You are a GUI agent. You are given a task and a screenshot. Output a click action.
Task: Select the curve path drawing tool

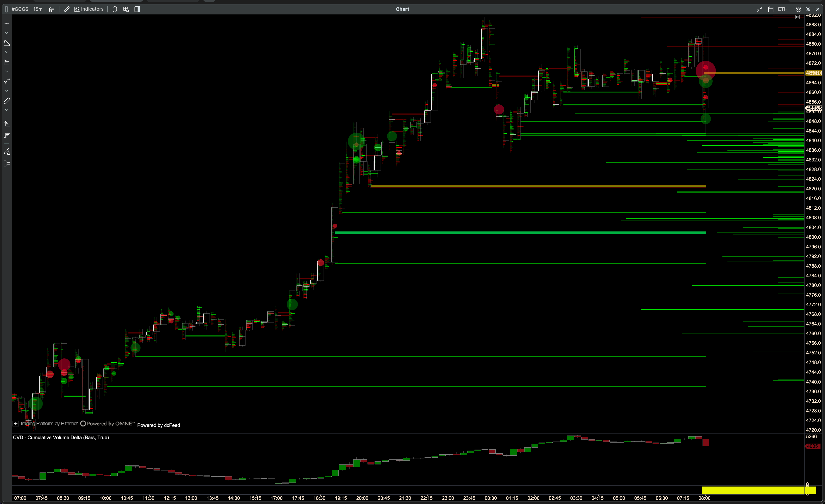7,82
